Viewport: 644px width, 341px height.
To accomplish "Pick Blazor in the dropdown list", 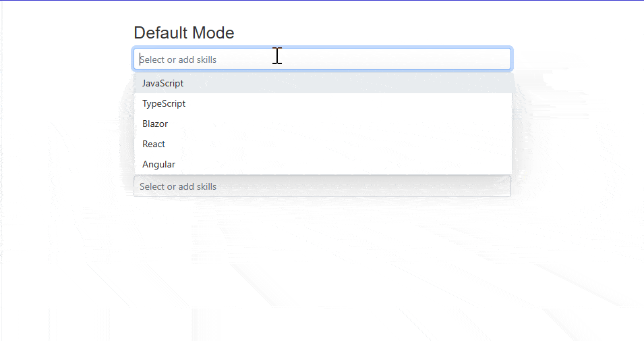I will point(323,124).
